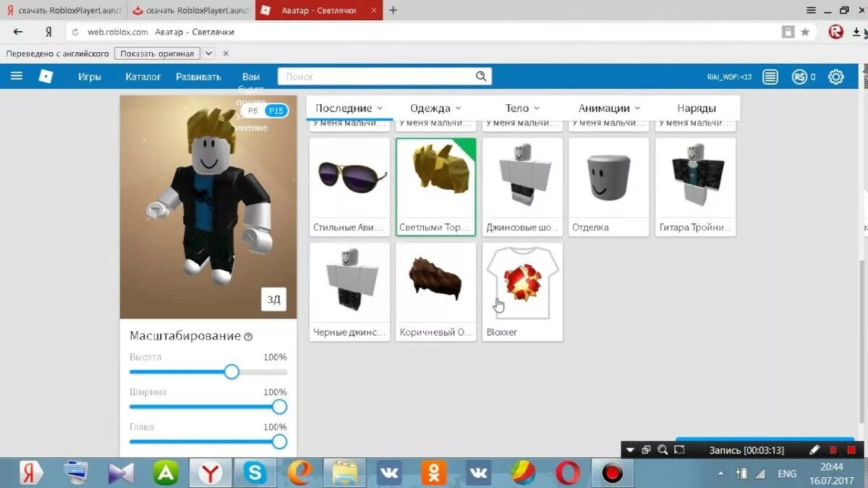Click the Yandex browser icon in the taskbar
868x488 pixels.
[x=210, y=474]
